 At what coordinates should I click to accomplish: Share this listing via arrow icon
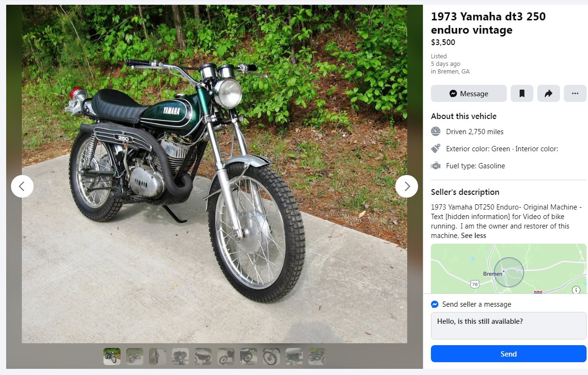click(x=549, y=93)
